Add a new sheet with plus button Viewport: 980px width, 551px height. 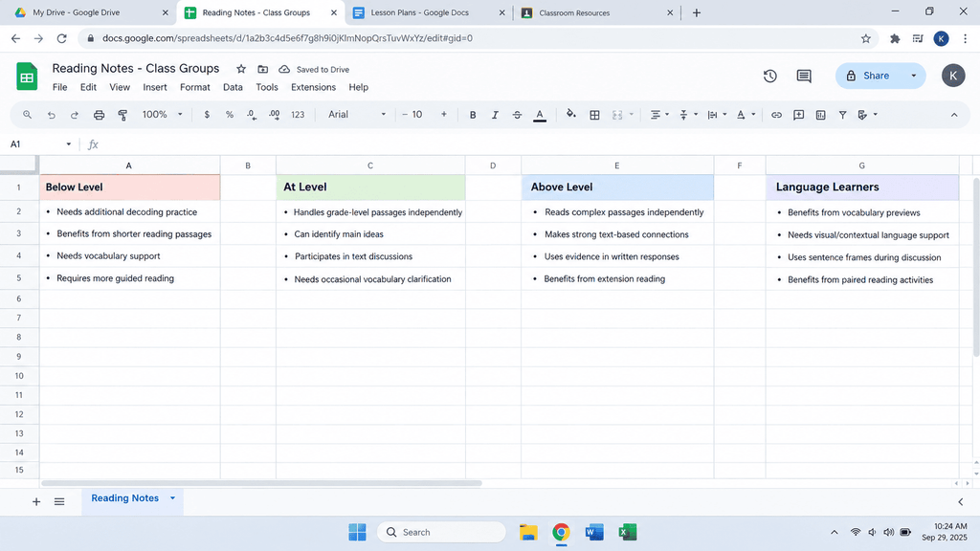tap(36, 501)
